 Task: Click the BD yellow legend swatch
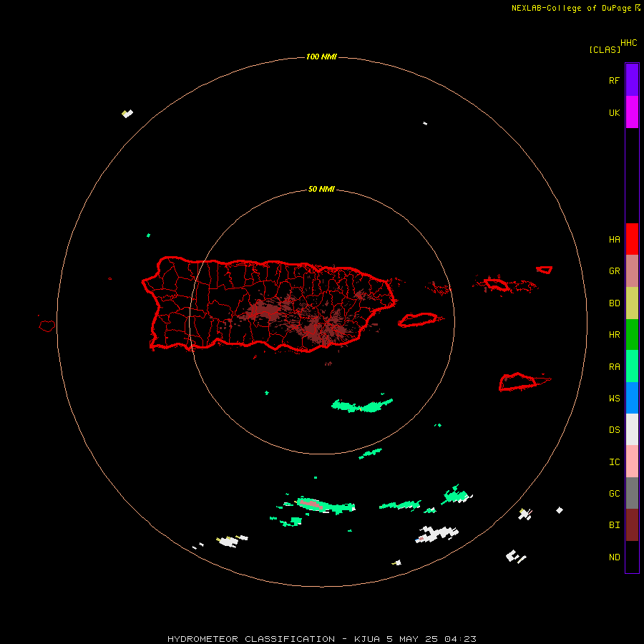pyautogui.click(x=632, y=303)
